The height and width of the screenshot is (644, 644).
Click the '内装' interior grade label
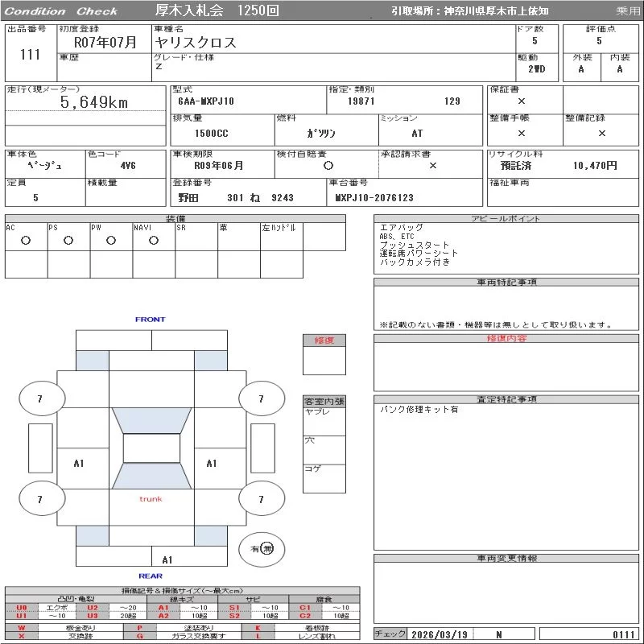pyautogui.click(x=620, y=57)
